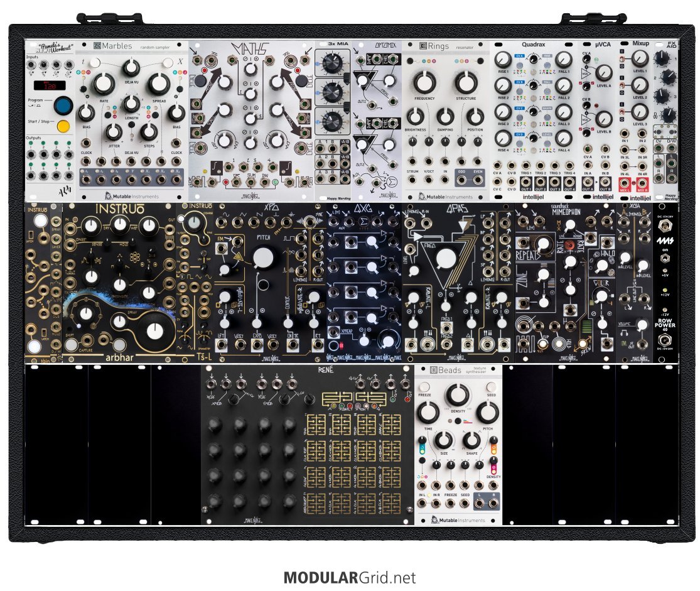Screen dimensions: 700x591
Task: Click the Optomix OUT1 jack
Action: [x=373, y=106]
